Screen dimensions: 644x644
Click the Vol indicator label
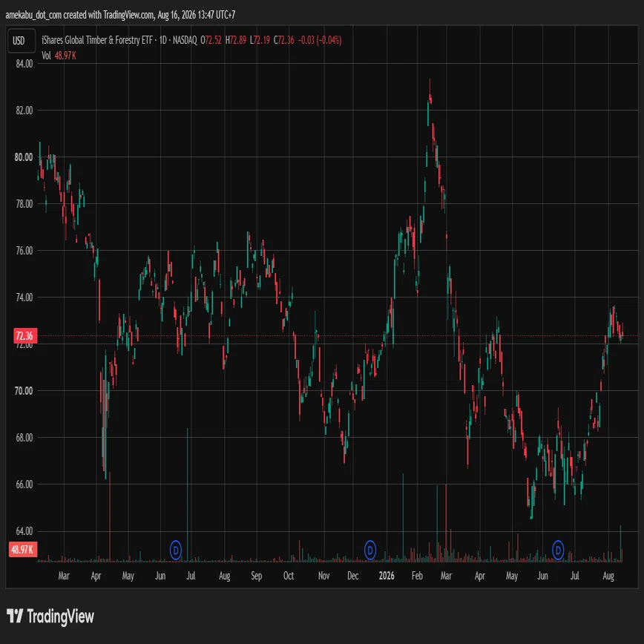pyautogui.click(x=47, y=56)
